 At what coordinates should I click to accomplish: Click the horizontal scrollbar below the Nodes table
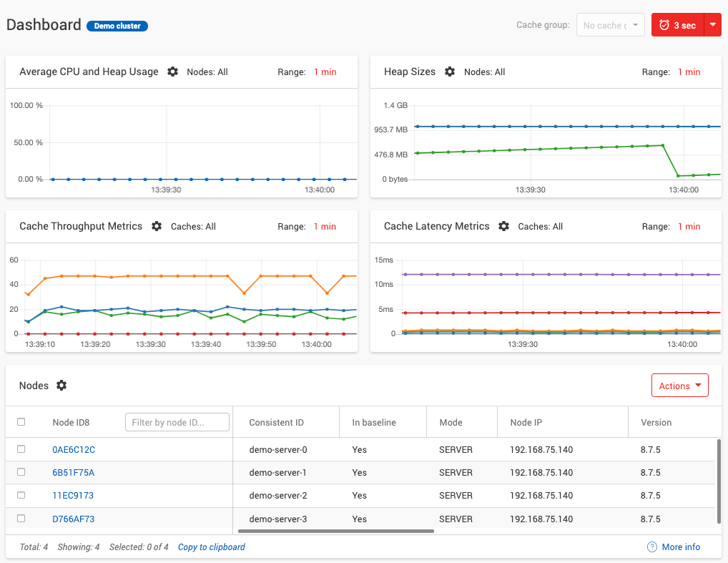336,532
